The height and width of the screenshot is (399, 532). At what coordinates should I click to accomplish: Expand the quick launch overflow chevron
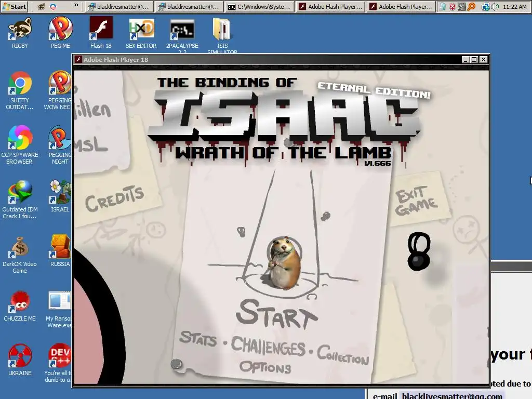pyautogui.click(x=76, y=5)
